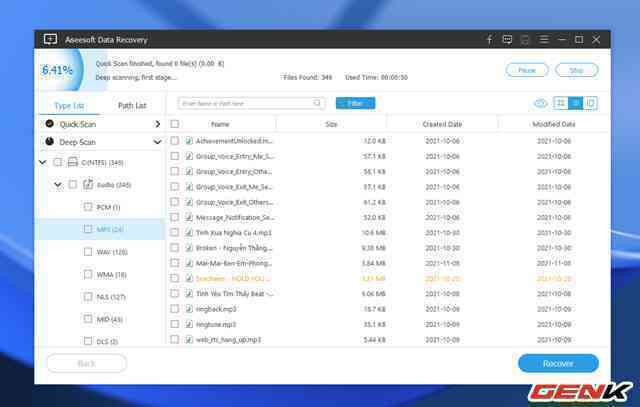The width and height of the screenshot is (640, 407).
Task: Focus the name or path search field
Action: pyautogui.click(x=251, y=103)
